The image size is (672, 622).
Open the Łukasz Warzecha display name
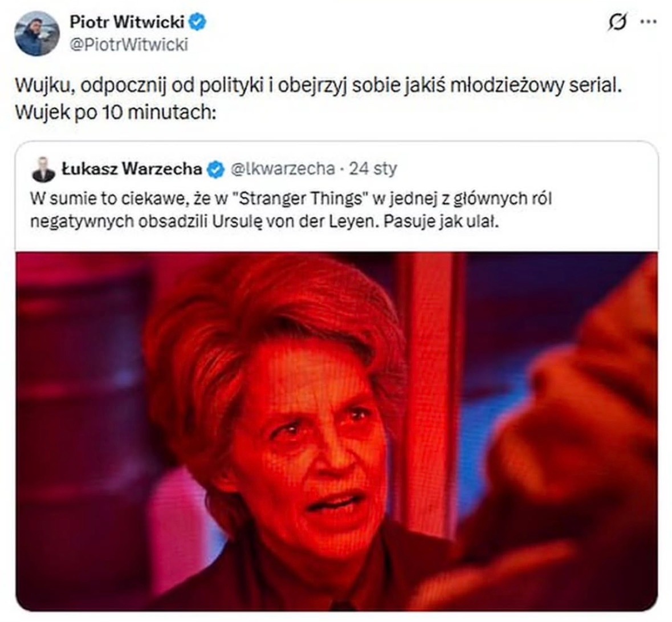[x=132, y=169]
